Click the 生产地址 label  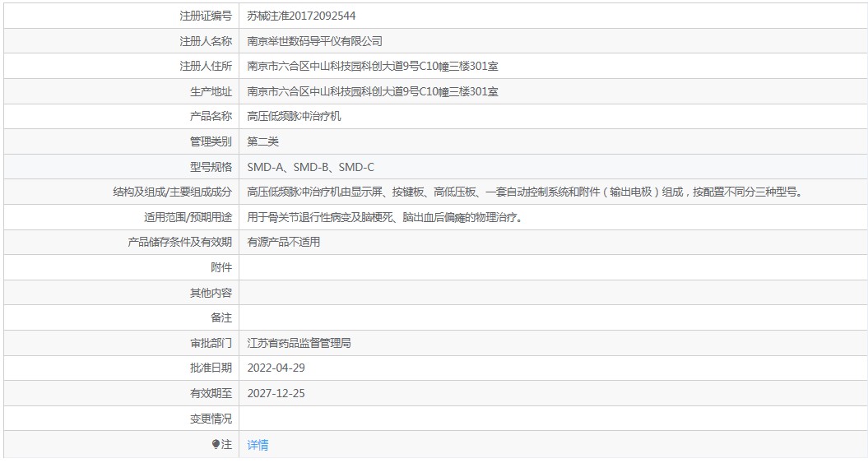coord(211,92)
